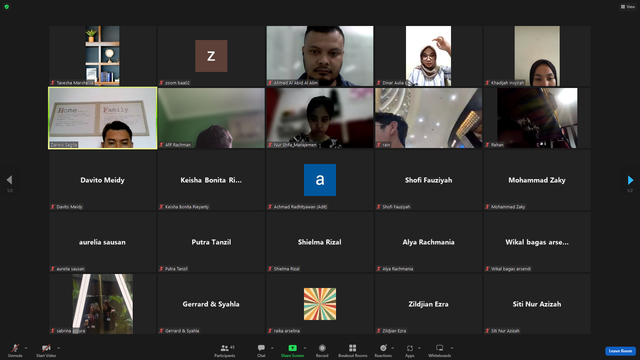Screen dimensions: 640x360
Task: Expand chat options arrow beside Chat
Action: point(272,348)
